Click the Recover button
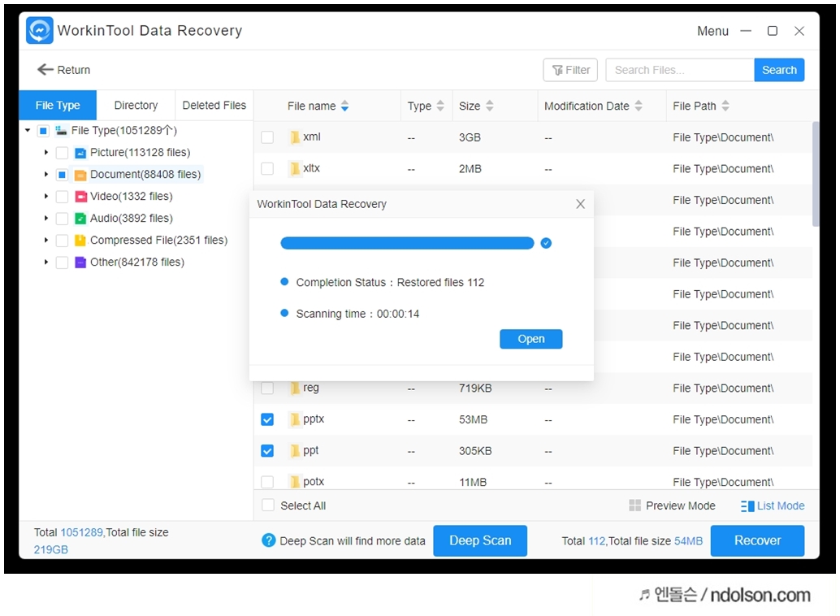Viewport: 840px width, 616px height. (757, 540)
